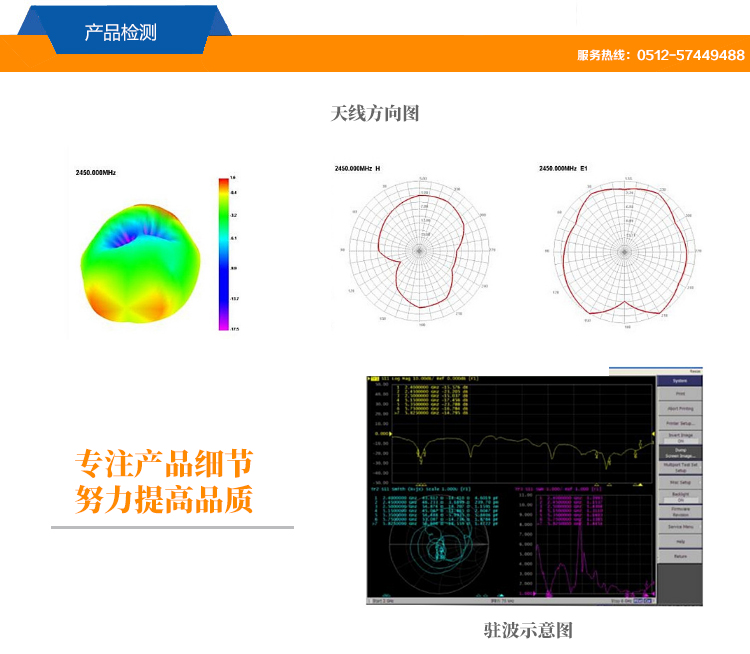
Task: Click the Smith chart trace window
Action: [x=437, y=545]
